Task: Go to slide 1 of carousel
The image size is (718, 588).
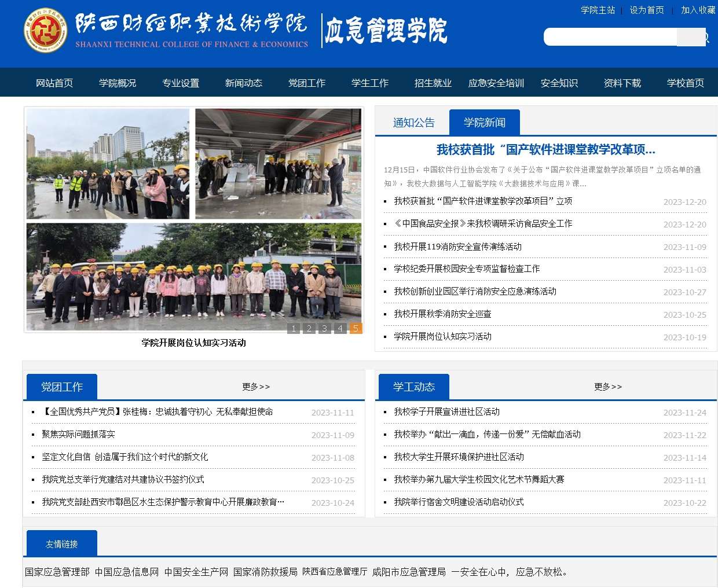Action: click(294, 329)
